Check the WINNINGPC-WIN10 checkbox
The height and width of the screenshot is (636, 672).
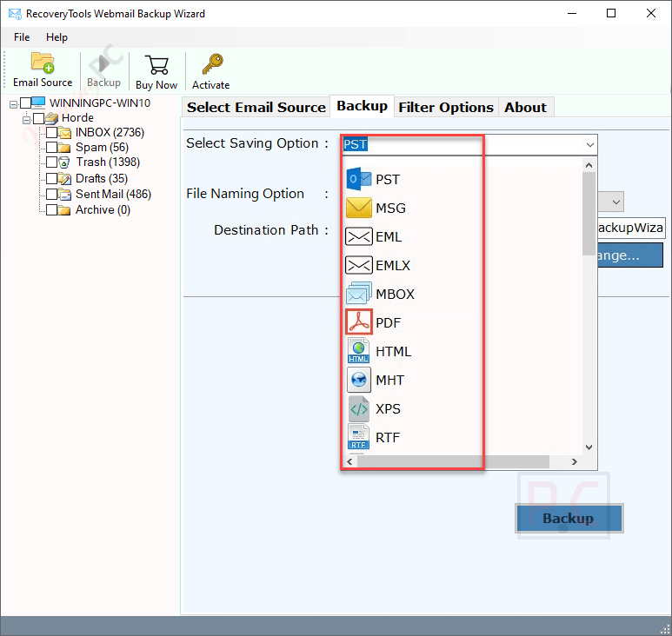tap(26, 103)
